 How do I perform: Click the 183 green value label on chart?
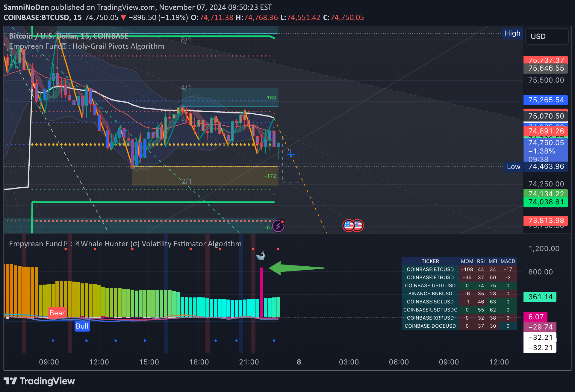pos(271,98)
